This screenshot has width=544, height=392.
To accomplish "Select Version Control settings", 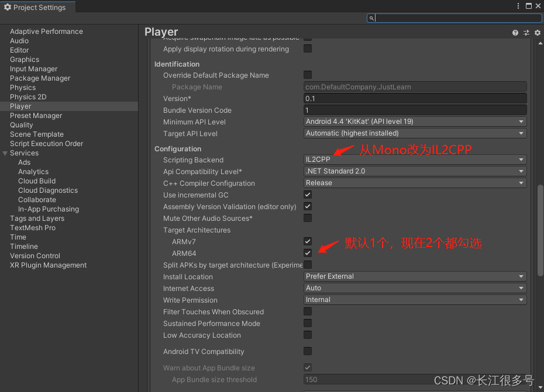I will pos(35,256).
